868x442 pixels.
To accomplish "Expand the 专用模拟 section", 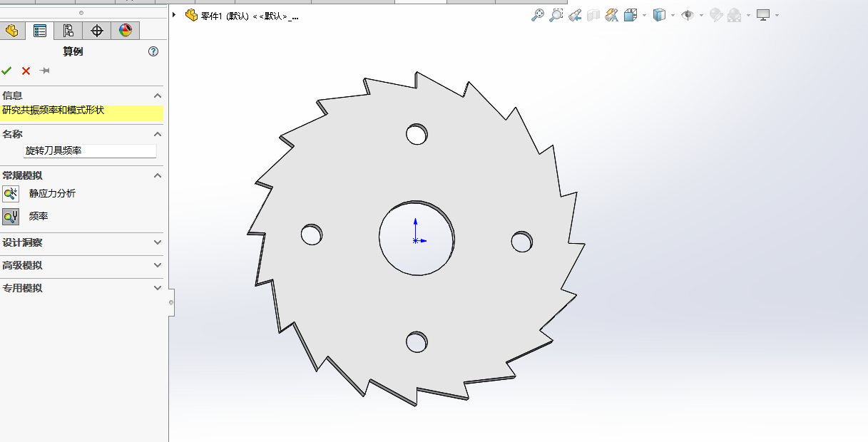I will 158,288.
